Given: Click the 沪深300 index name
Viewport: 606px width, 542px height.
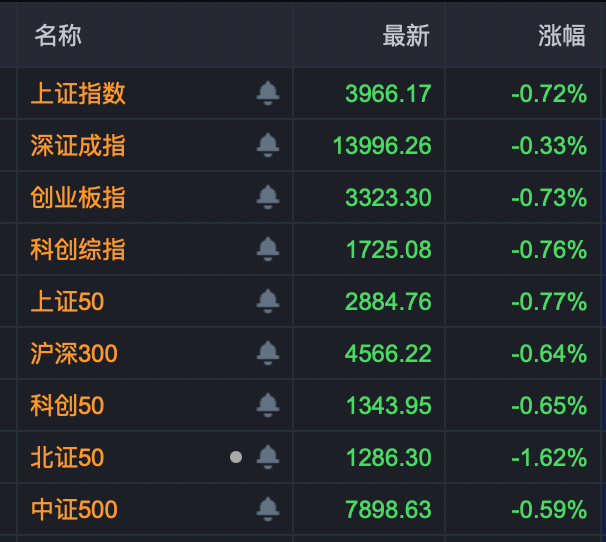Looking at the screenshot, I should coord(74,354).
